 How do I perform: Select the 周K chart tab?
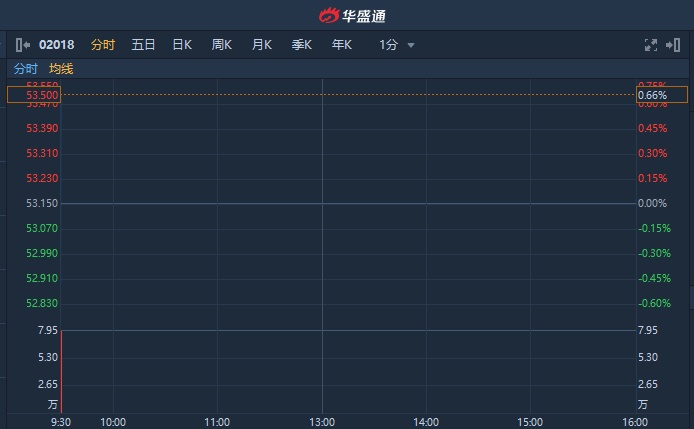click(x=221, y=45)
